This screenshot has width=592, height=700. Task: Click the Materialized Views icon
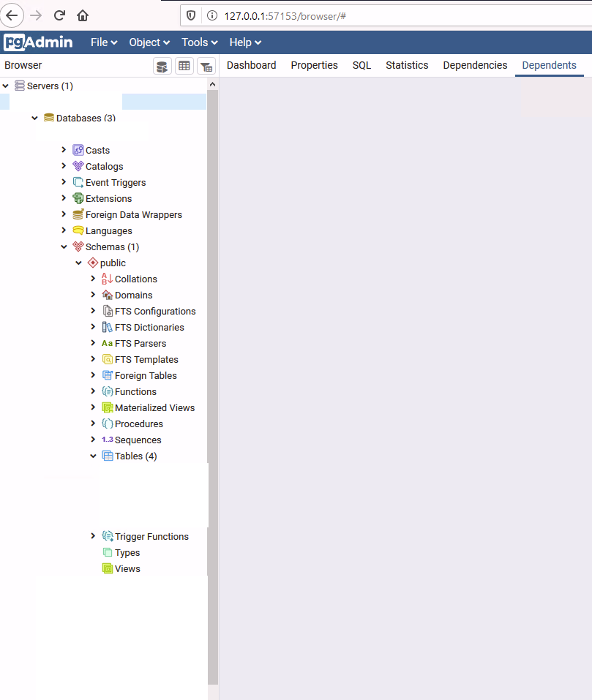tap(107, 407)
